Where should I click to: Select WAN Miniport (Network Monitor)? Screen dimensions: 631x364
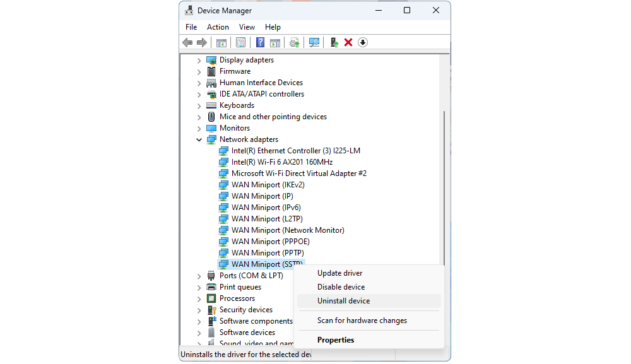coord(288,230)
